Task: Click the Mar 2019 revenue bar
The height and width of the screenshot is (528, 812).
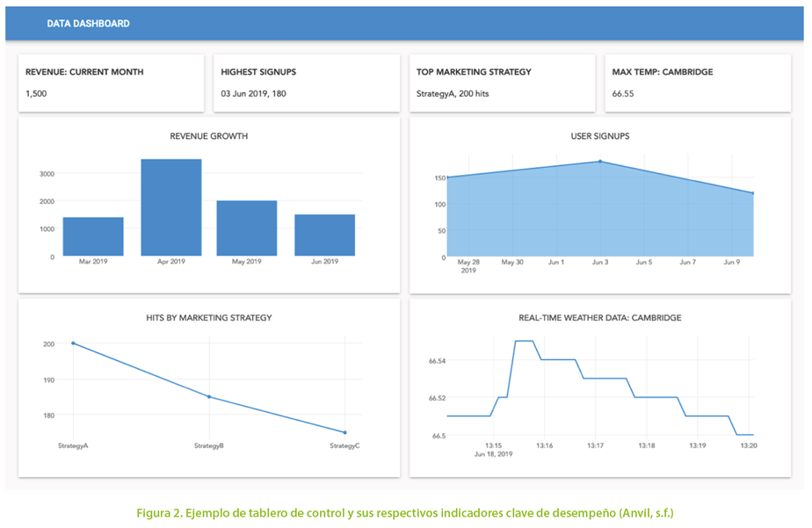Action: click(93, 237)
